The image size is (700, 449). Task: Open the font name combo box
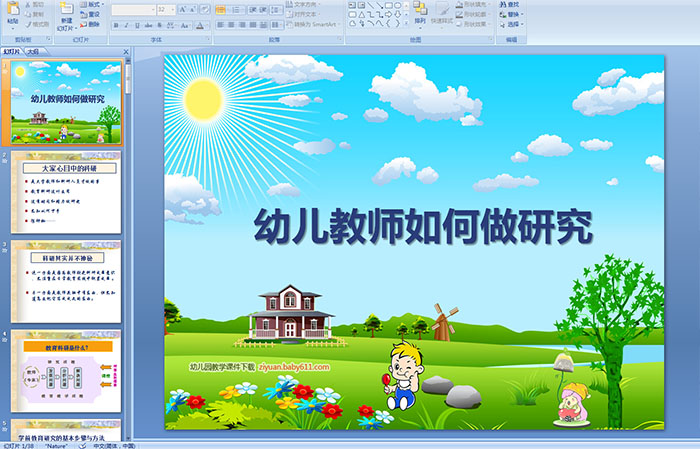133,9
